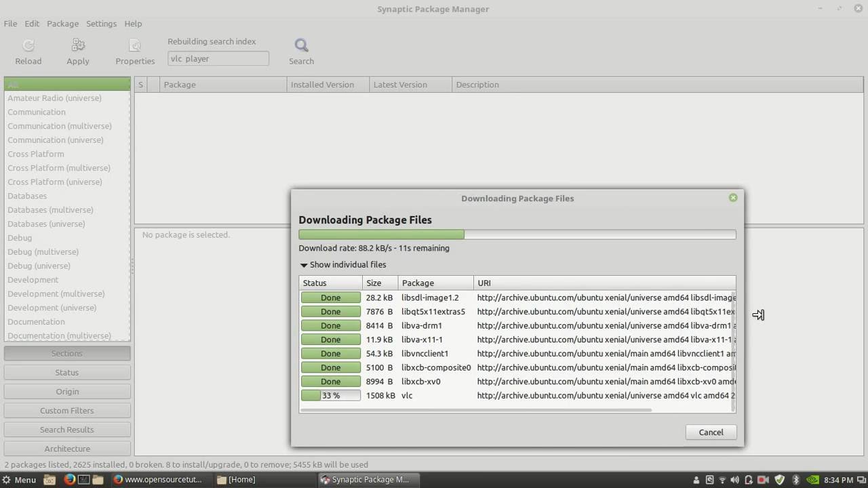Viewport: 868px width, 488px height.
Task: Click the Bluetooth tray icon
Action: [796, 480]
